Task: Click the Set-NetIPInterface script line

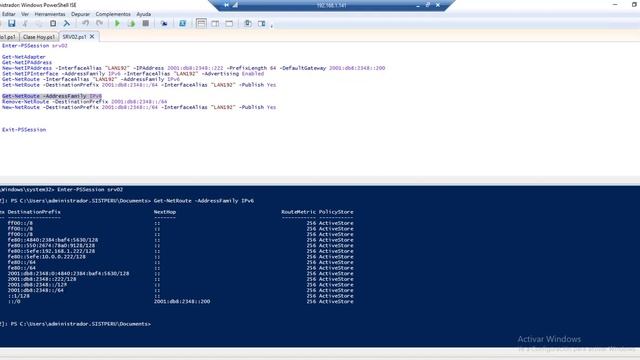Action: tap(133, 74)
